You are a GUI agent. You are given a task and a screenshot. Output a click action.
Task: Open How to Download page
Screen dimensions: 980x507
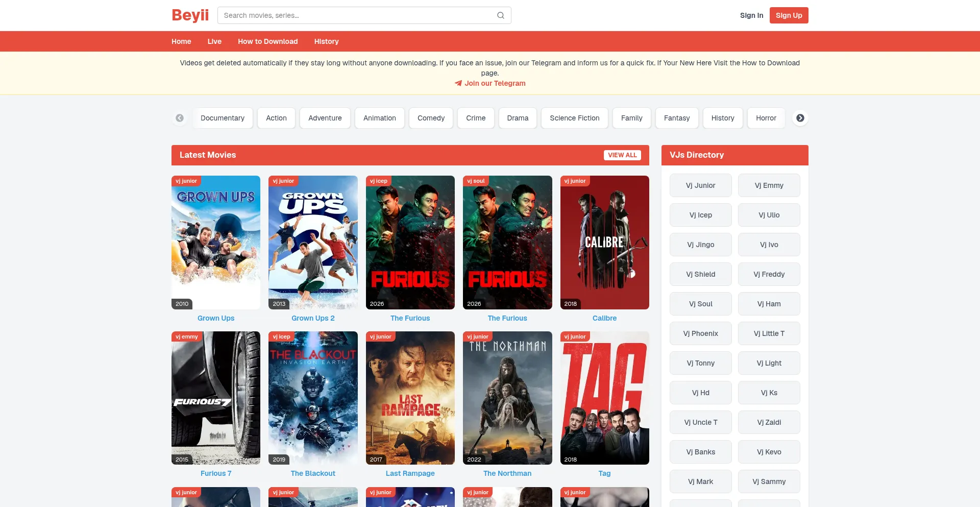click(x=268, y=41)
